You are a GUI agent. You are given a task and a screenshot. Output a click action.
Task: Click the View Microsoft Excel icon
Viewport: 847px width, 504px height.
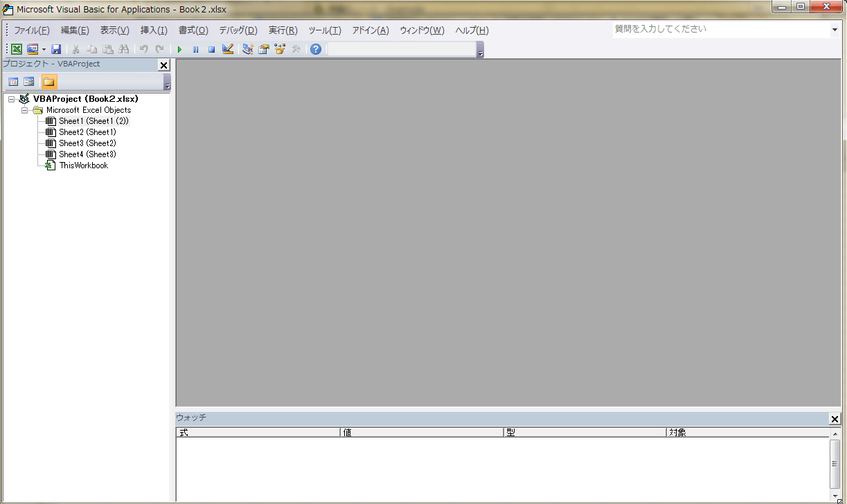pos(17,49)
